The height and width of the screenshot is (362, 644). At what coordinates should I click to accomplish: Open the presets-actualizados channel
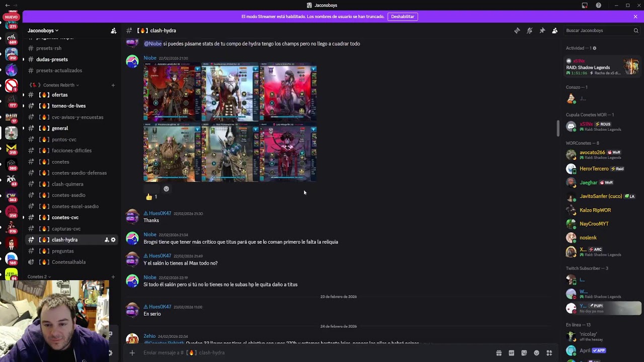70,70
